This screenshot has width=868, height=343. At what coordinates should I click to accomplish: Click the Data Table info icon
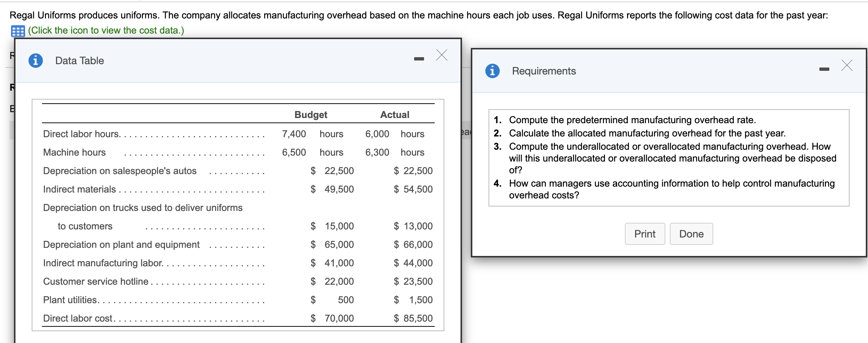[36, 60]
